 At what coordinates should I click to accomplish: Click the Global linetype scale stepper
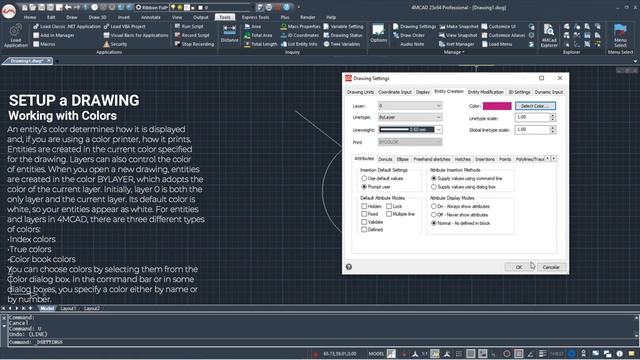[553, 130]
